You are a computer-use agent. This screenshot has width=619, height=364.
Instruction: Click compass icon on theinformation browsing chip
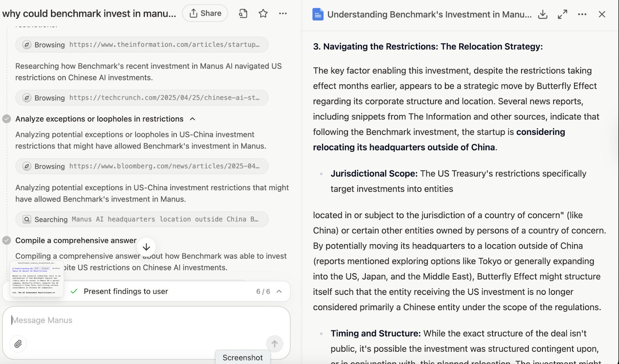click(x=27, y=44)
